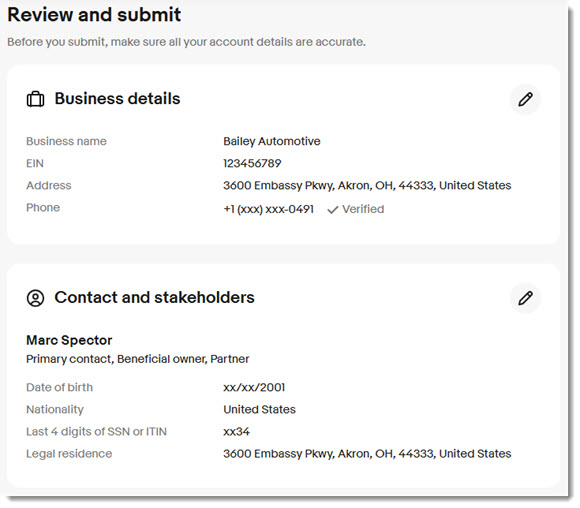The width and height of the screenshot is (580, 508).
Task: Click the 'Business details' section title
Action: (x=117, y=99)
